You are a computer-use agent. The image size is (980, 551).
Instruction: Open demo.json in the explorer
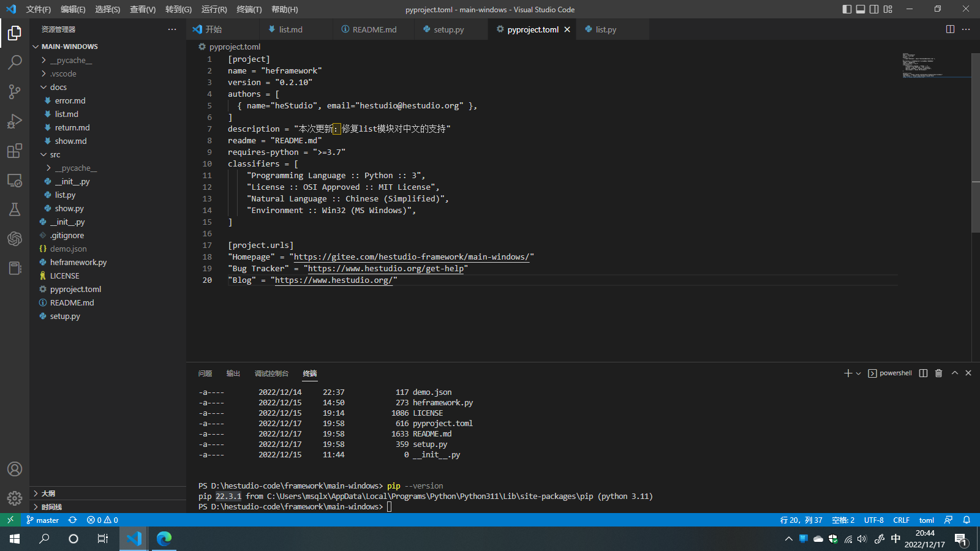(108, 249)
